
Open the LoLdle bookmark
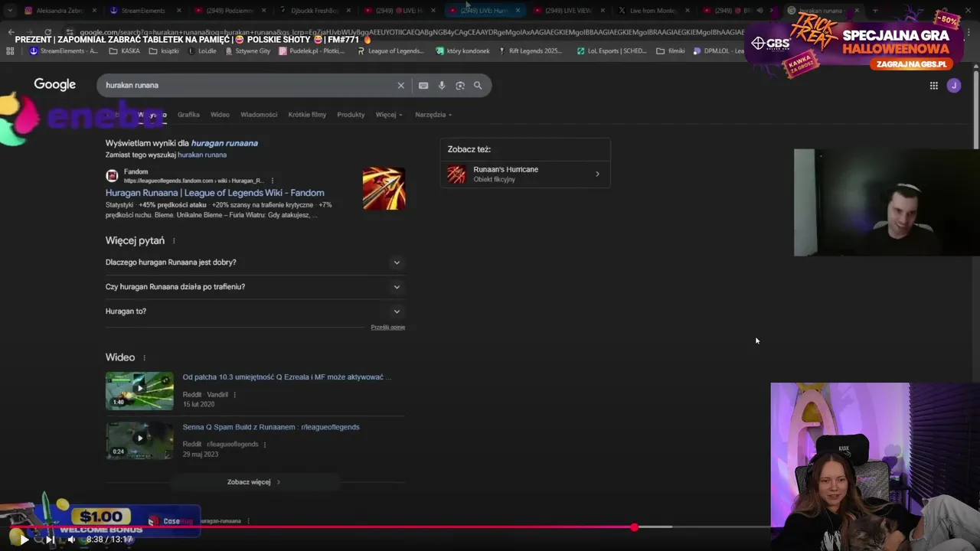(x=202, y=51)
